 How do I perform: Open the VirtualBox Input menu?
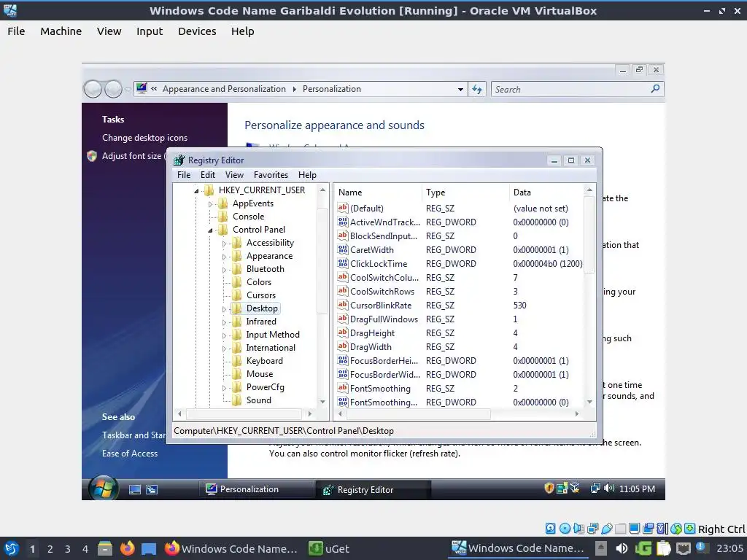click(150, 31)
